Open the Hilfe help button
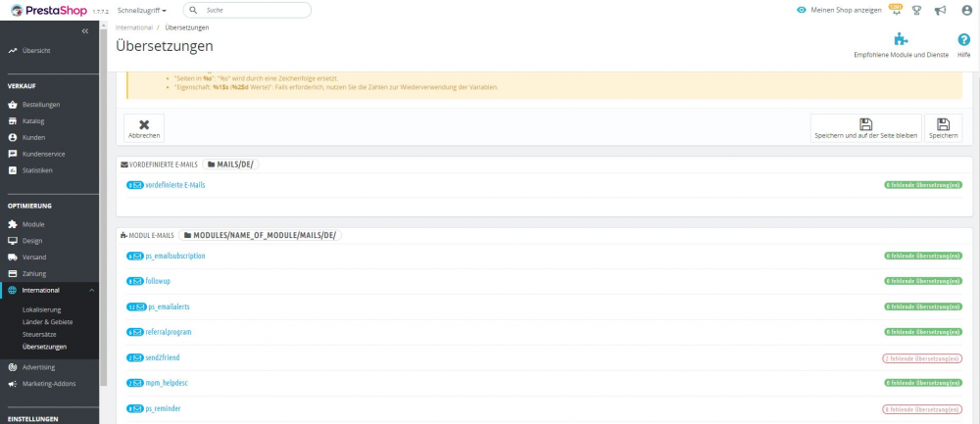Screen dimensions: 980x424 point(963,46)
